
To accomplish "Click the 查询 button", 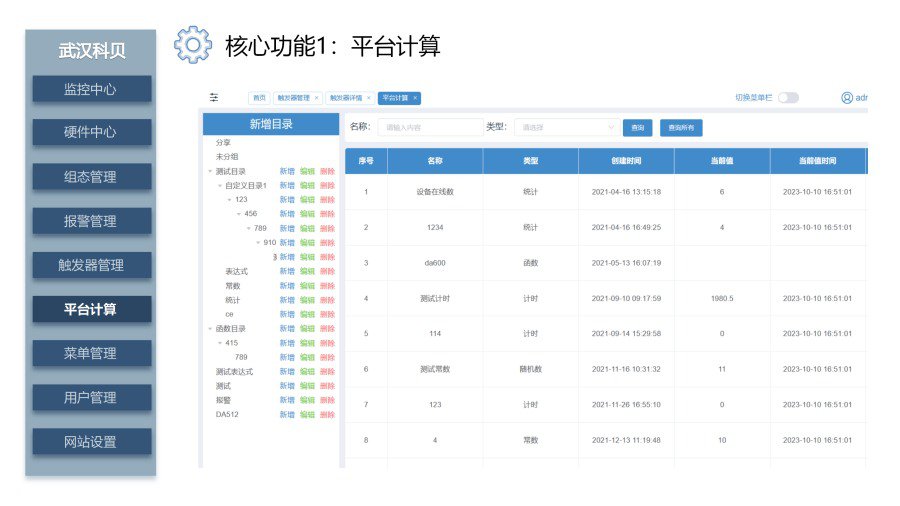I will 637,128.
